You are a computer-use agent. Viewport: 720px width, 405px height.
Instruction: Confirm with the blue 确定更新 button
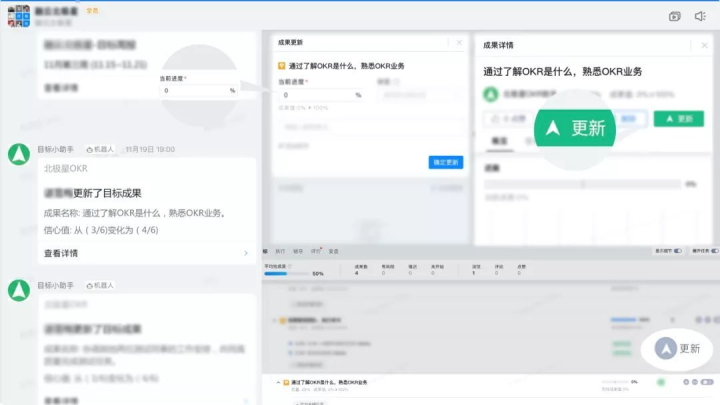point(445,162)
